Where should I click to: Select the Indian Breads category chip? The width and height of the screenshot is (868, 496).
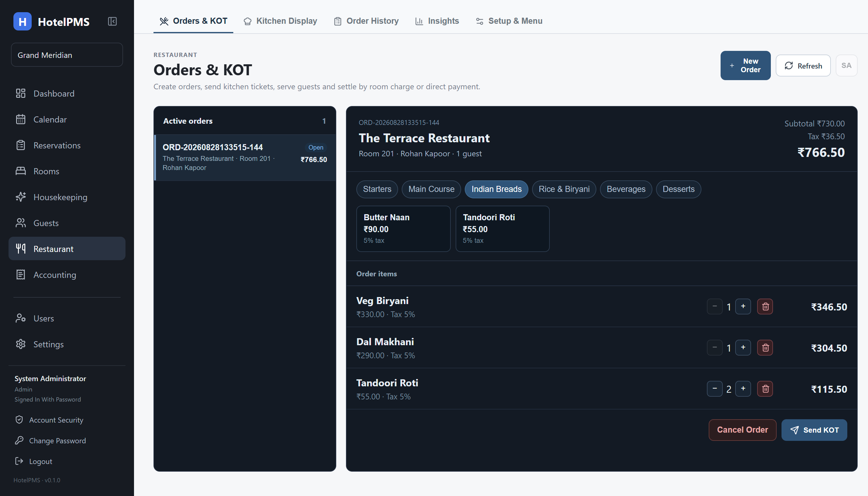tap(496, 189)
